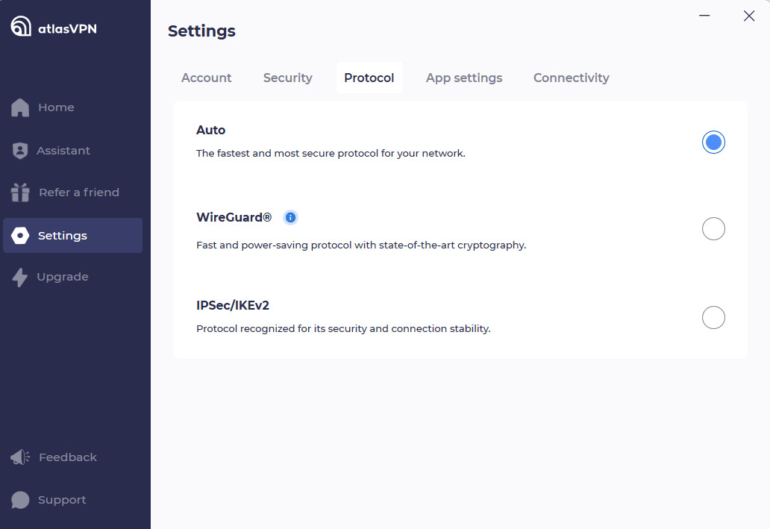770x529 pixels.
Task: Open the Security tab
Action: click(288, 78)
